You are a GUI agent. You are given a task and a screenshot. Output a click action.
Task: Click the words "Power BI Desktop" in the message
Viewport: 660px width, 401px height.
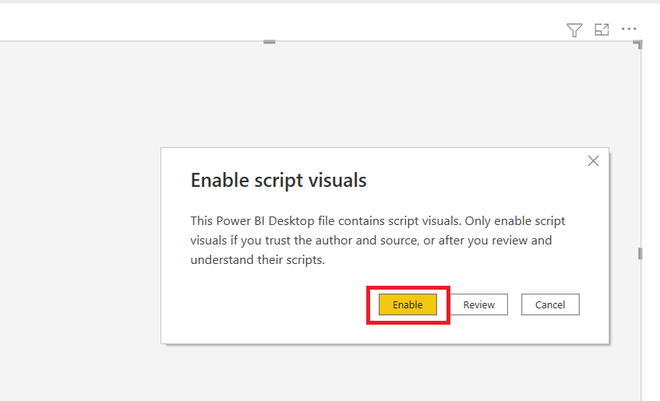(x=265, y=221)
